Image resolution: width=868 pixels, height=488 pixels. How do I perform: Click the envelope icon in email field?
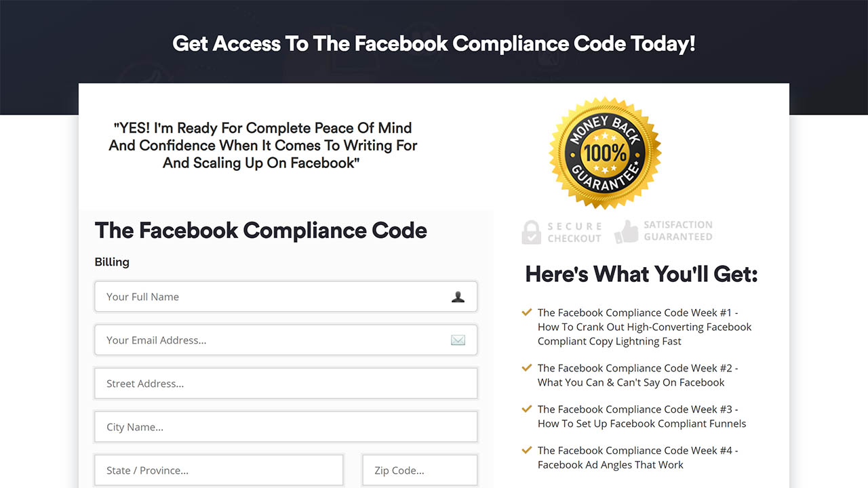pyautogui.click(x=458, y=340)
